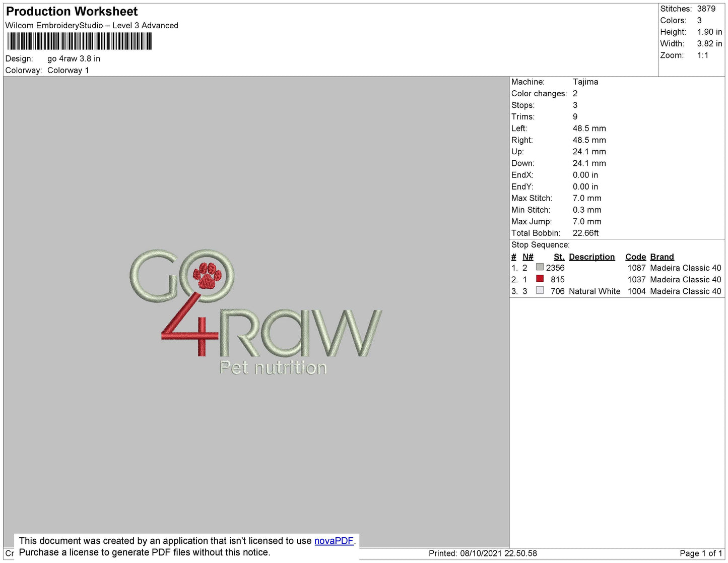The height and width of the screenshot is (563, 728).
Task: Click the 'Page 1 of 1' footer text
Action: coord(701,553)
